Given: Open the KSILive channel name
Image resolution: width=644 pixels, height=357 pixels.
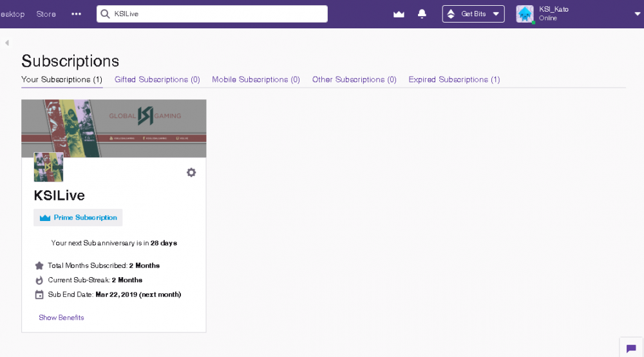Looking at the screenshot, I should 59,195.
